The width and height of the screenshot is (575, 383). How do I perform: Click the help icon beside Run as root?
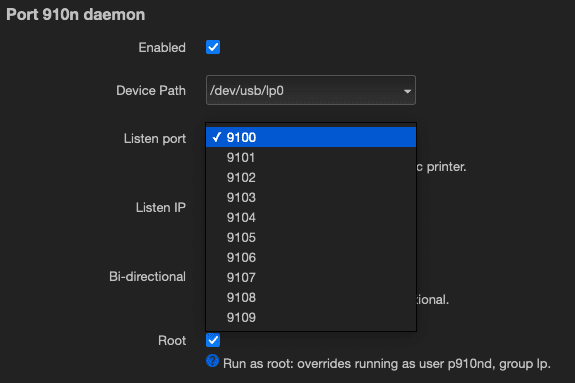coord(212,361)
